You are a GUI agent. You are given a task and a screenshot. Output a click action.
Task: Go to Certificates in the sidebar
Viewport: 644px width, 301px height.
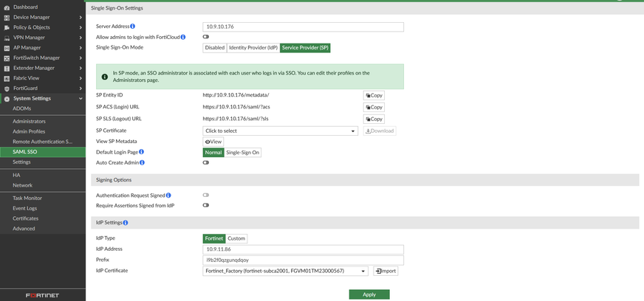[25, 218]
